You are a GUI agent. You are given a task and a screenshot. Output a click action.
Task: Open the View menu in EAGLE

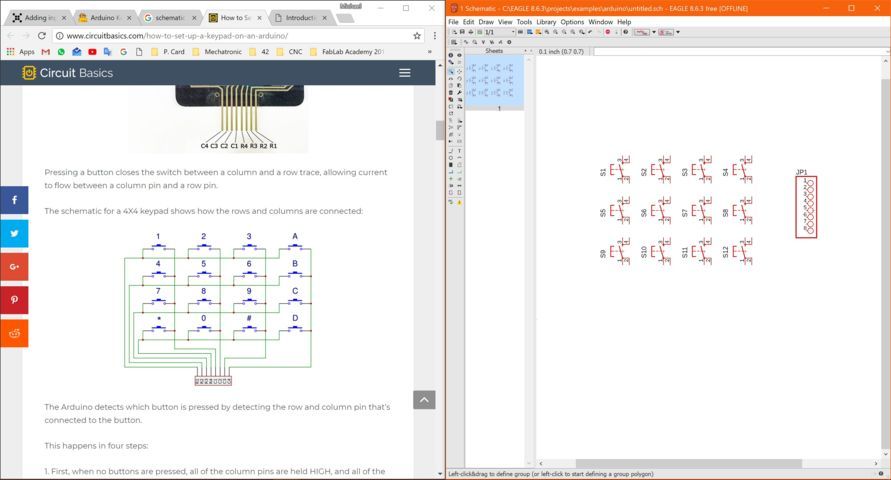coord(505,22)
